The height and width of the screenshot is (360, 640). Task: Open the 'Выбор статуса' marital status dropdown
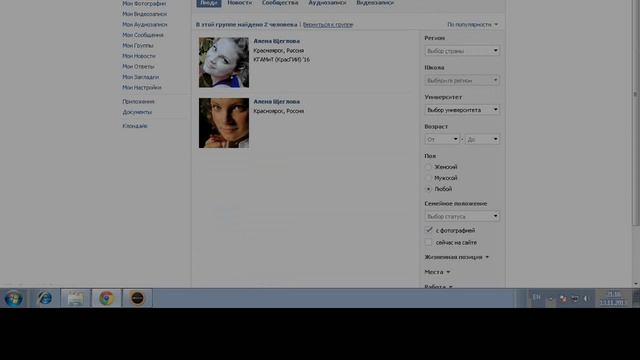tap(462, 216)
